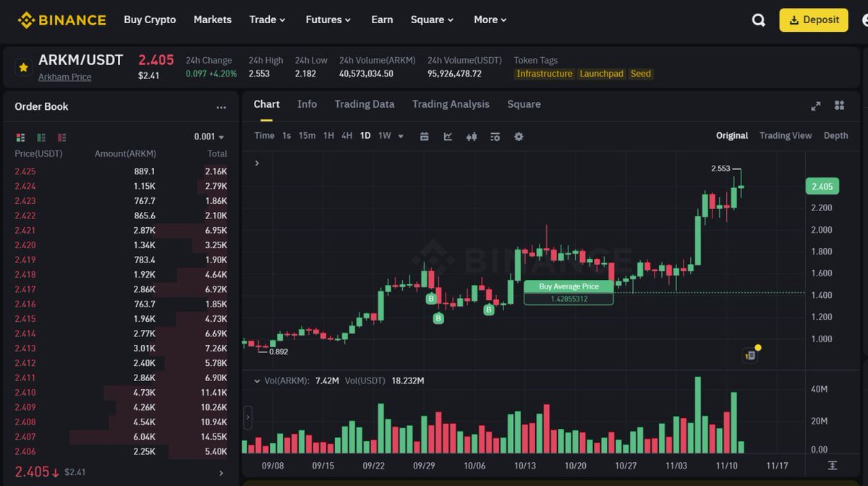Open the Chart tab
The height and width of the screenshot is (486, 868).
[x=266, y=104]
